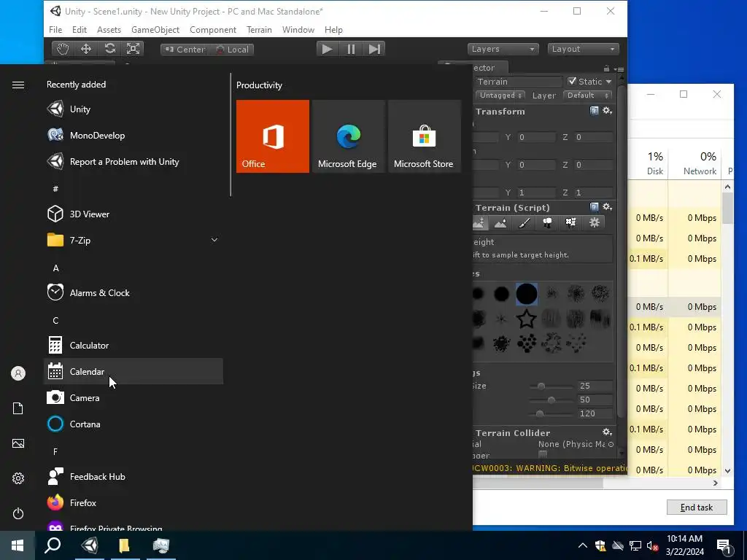Open the Power options icon
The height and width of the screenshot is (560, 747).
(18, 513)
